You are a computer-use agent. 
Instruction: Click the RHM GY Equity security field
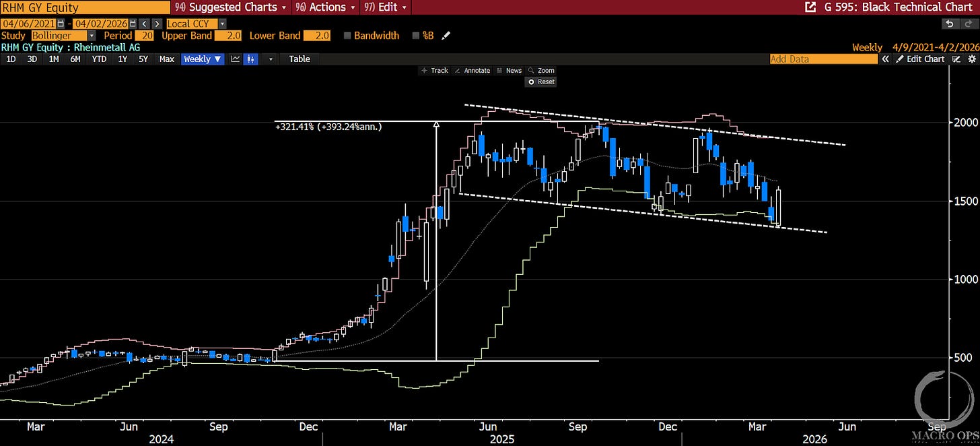click(85, 7)
